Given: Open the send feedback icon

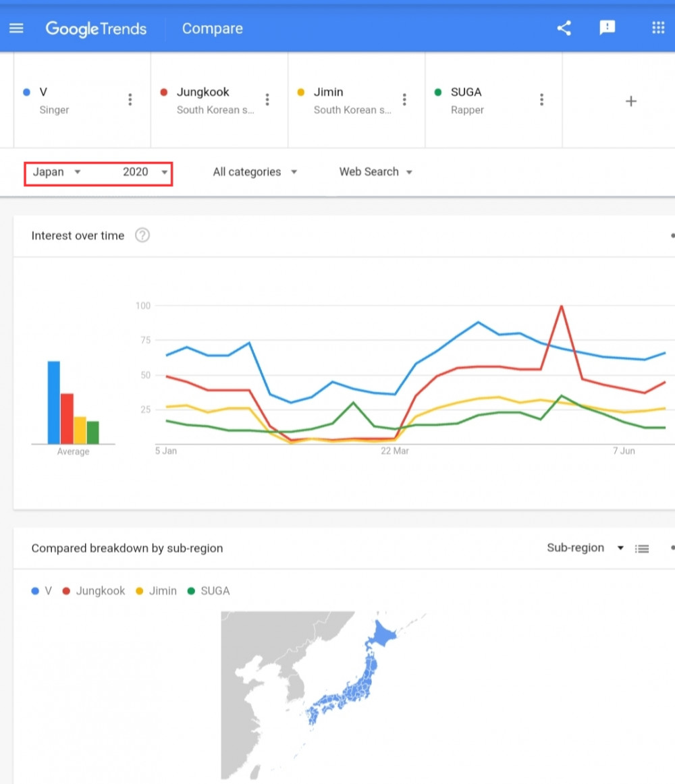Looking at the screenshot, I should (x=607, y=28).
